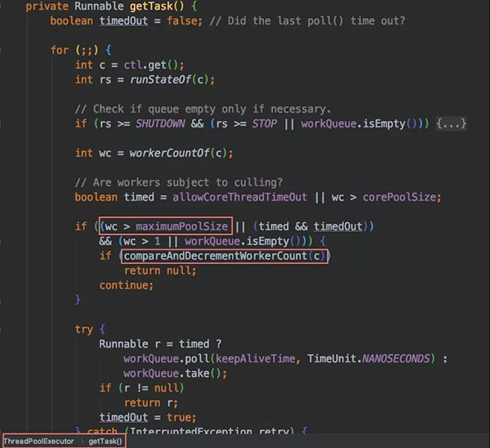Click the 'timedOut = true;' assignment line

[x=148, y=418]
